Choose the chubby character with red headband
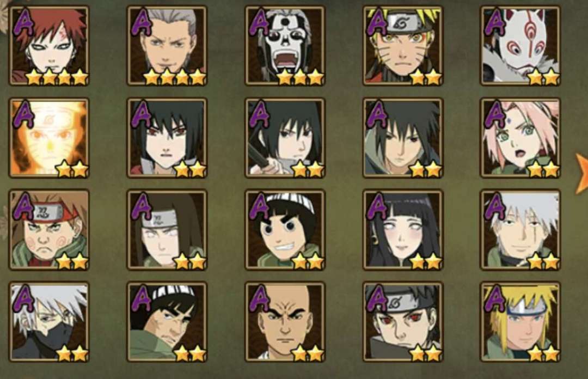 coord(49,230)
